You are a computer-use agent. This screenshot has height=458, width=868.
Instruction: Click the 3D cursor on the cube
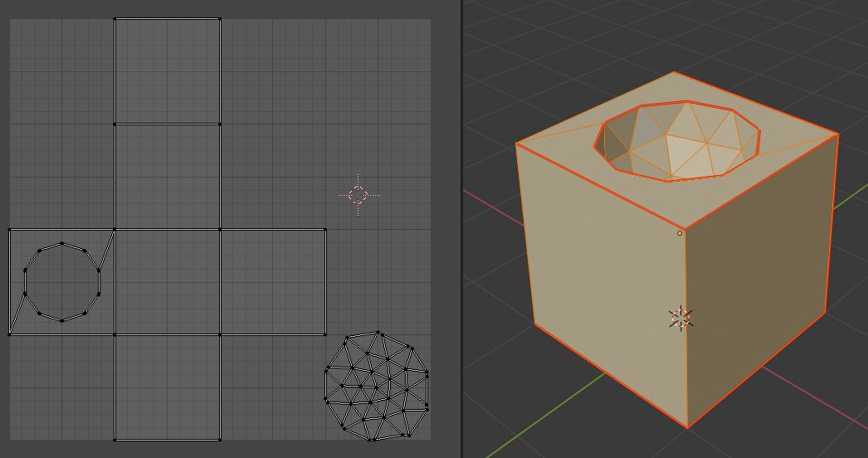[680, 319]
